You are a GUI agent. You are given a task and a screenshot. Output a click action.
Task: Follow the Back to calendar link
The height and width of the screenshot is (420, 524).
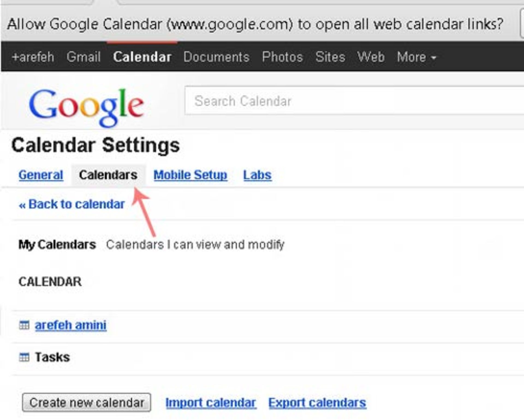72,204
